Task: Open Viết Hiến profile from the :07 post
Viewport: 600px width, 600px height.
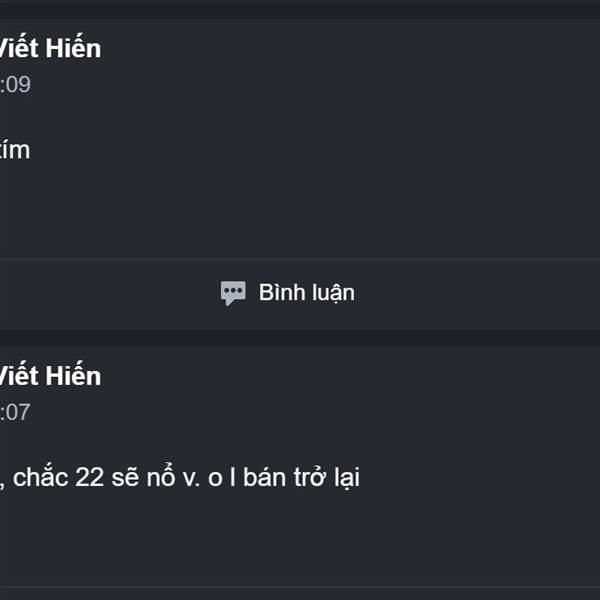Action: 50,376
